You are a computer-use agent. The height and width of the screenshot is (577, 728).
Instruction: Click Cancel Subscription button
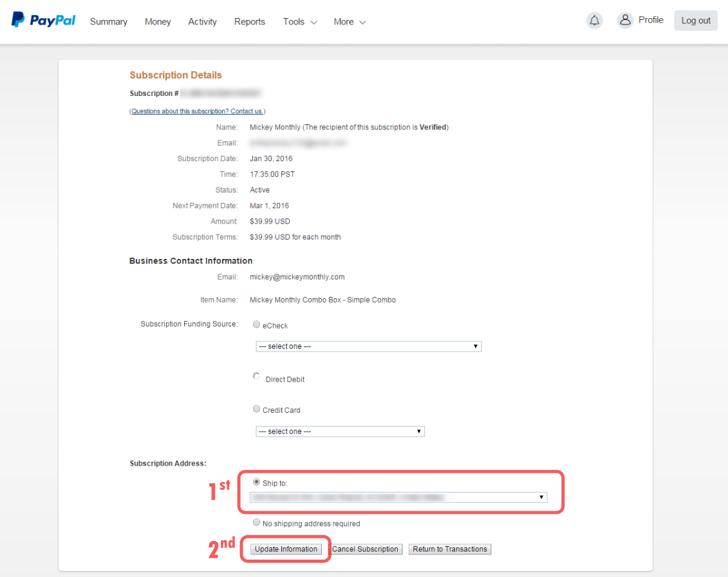pyautogui.click(x=366, y=549)
